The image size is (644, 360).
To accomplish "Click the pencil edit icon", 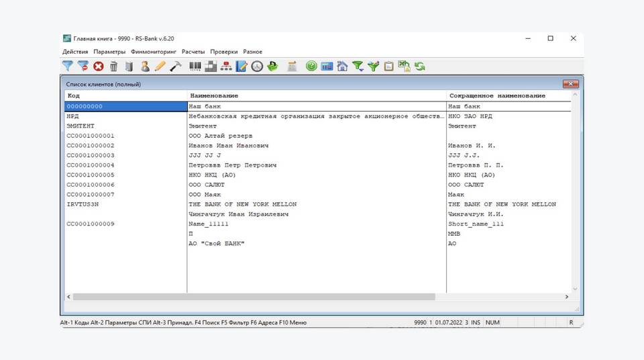I will pos(160,66).
